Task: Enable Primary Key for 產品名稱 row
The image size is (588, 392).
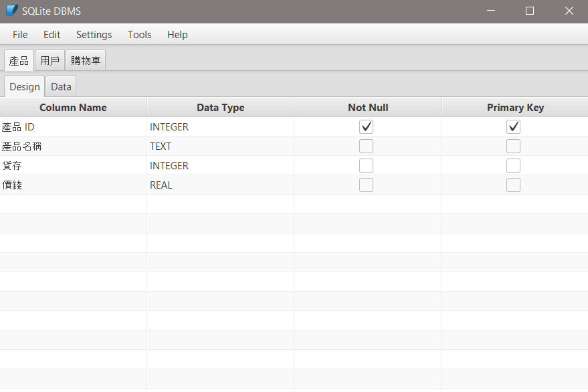Action: pyautogui.click(x=513, y=146)
